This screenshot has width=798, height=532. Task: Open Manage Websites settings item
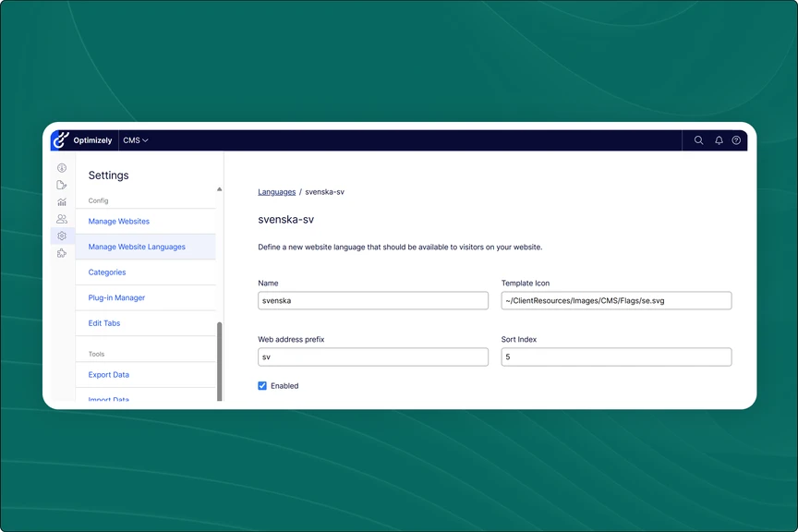[x=118, y=222]
